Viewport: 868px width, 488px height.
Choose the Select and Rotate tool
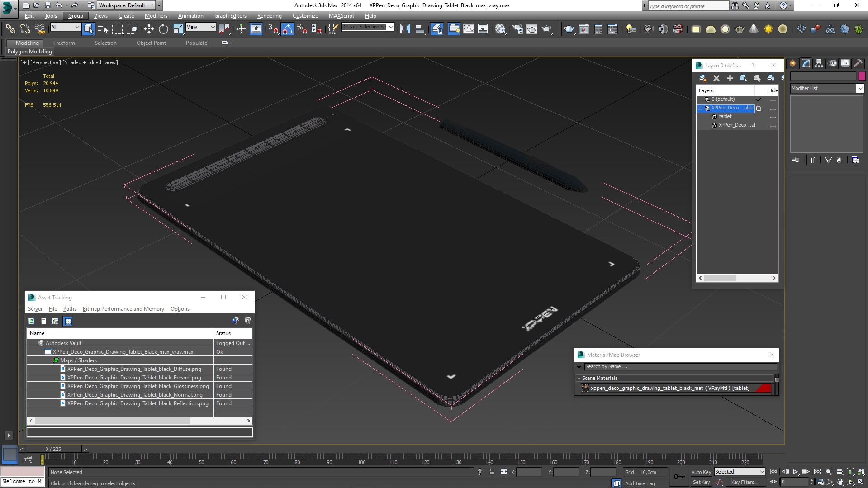163,29
